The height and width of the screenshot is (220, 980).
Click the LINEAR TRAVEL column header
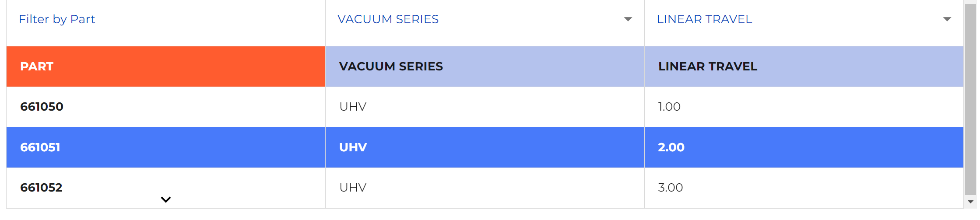[x=707, y=66]
